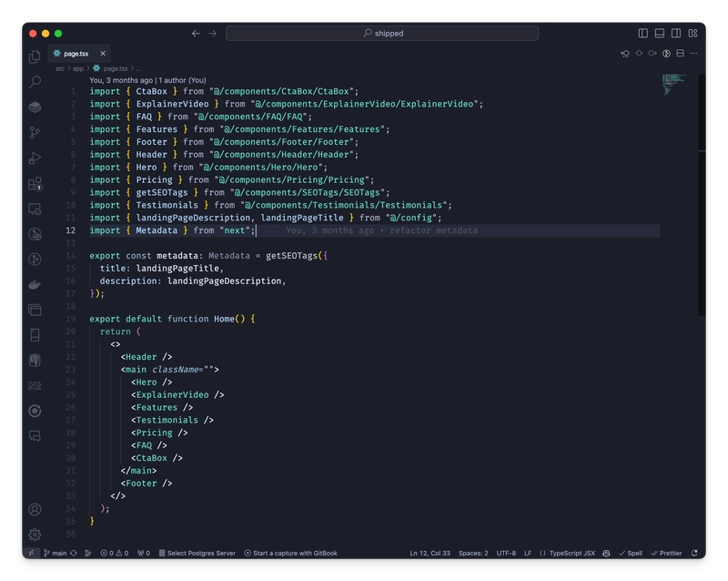Open the editor More Actions ellipsis
The width and height of the screenshot is (728, 581).
[x=693, y=54]
